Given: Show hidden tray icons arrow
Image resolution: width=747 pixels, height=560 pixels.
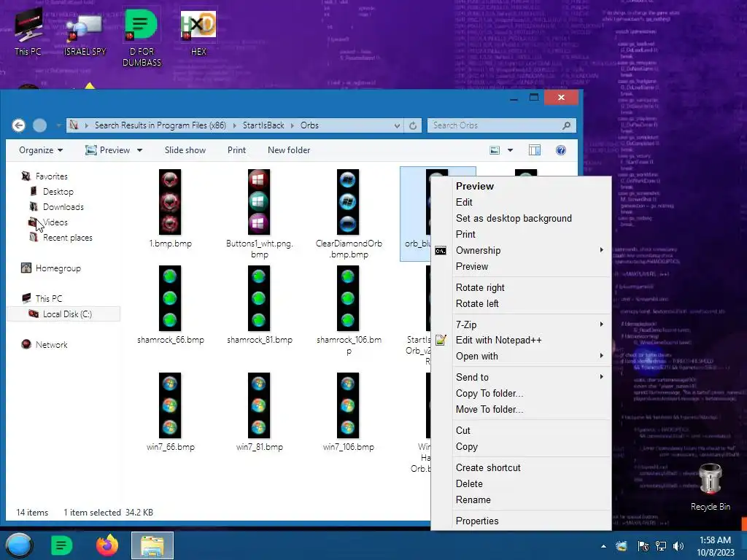Looking at the screenshot, I should (x=603, y=546).
